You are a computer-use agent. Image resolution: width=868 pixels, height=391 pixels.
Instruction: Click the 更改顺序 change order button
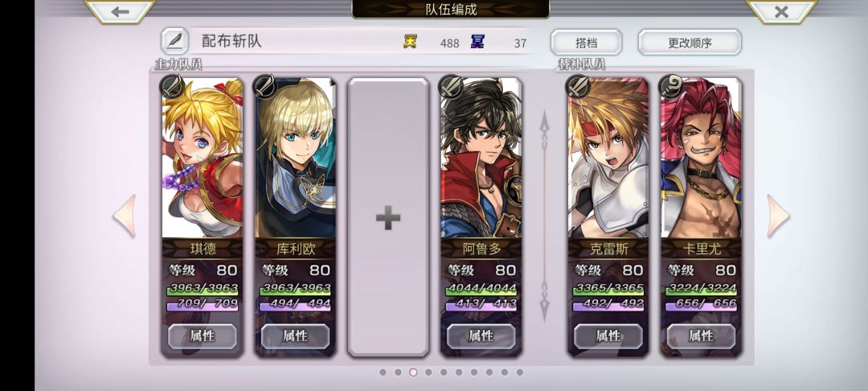click(690, 42)
